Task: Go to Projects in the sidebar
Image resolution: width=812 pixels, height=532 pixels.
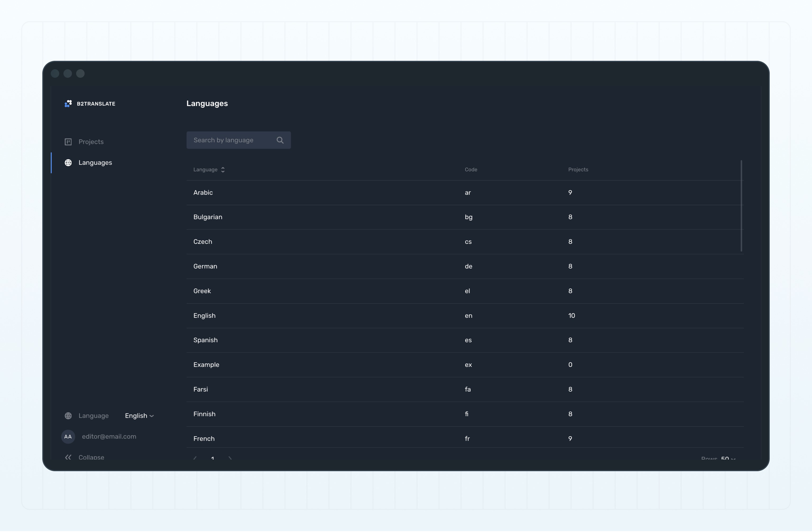Action: tap(91, 142)
